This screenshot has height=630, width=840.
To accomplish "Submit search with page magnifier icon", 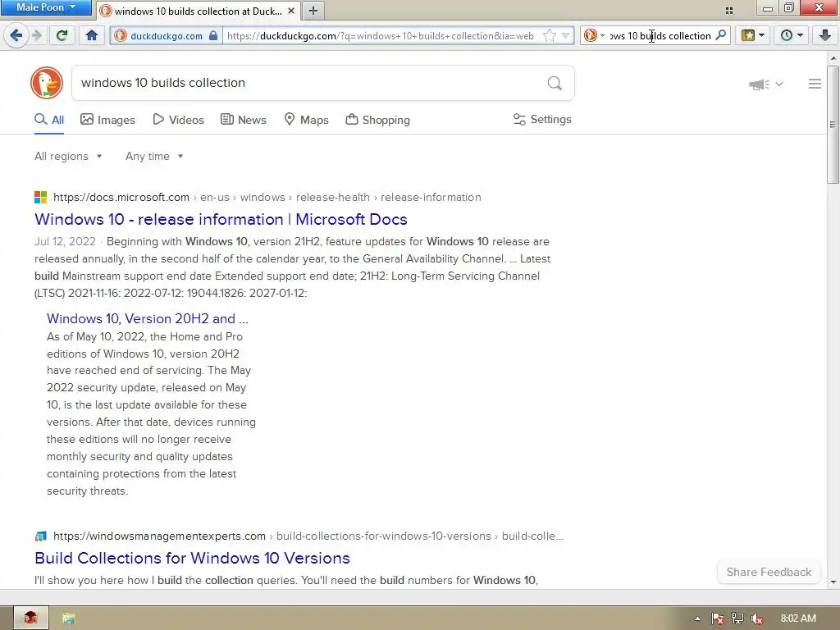I will (x=555, y=83).
